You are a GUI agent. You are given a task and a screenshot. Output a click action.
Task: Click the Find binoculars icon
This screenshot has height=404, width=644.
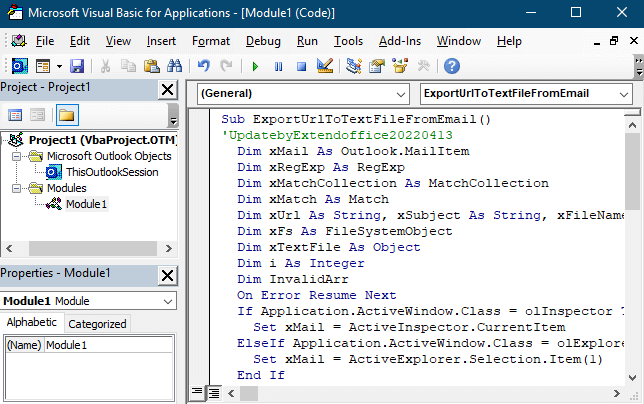click(174, 66)
